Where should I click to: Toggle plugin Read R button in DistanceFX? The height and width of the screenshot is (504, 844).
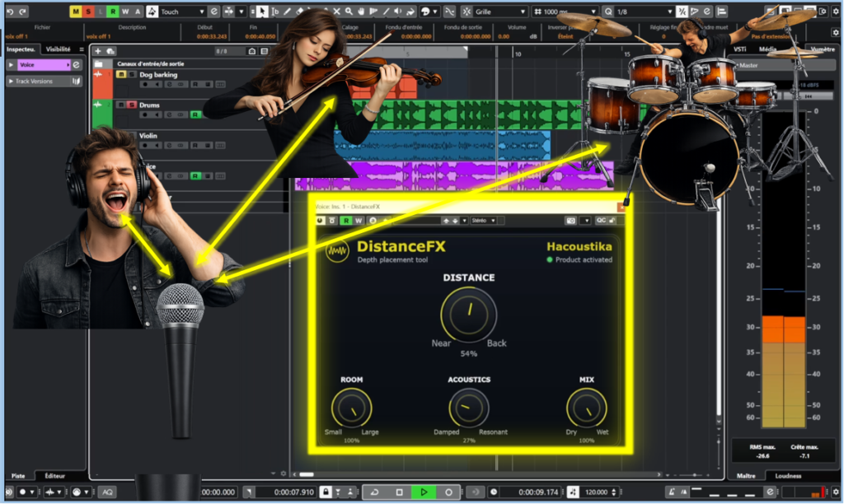(x=346, y=221)
